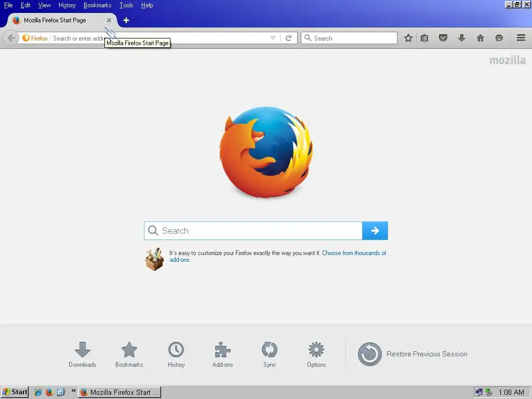Open the History menu

[x=67, y=5]
